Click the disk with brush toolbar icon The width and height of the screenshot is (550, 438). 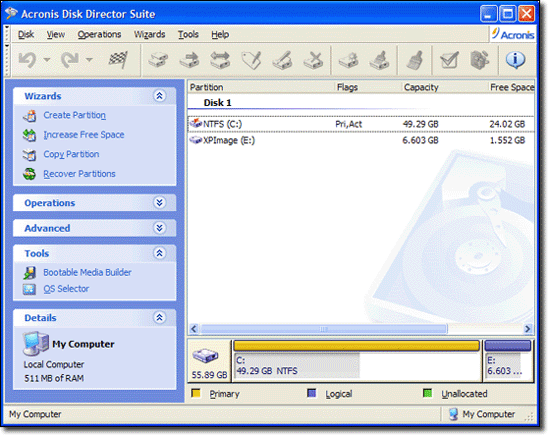click(x=379, y=60)
